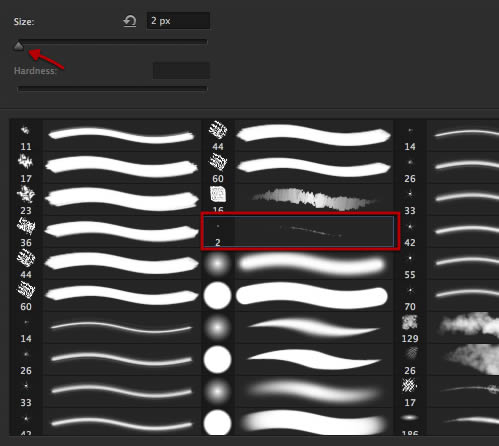Select the 33 brush in the right column
Image resolution: width=499 pixels, height=446 pixels.
click(x=447, y=200)
